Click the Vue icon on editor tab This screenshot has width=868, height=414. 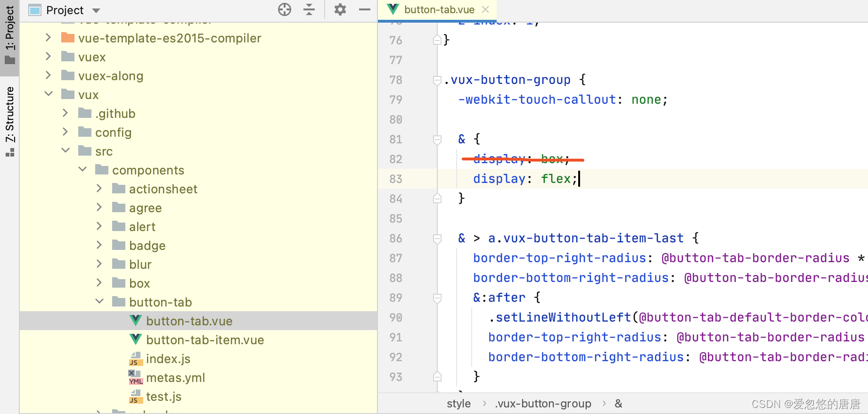point(393,9)
